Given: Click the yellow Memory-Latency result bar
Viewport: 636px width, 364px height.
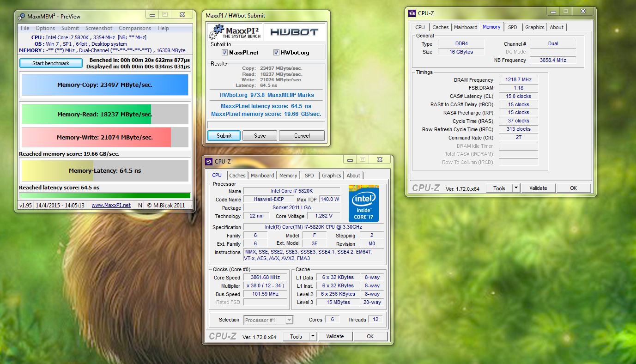Looking at the screenshot, I should 105,170.
